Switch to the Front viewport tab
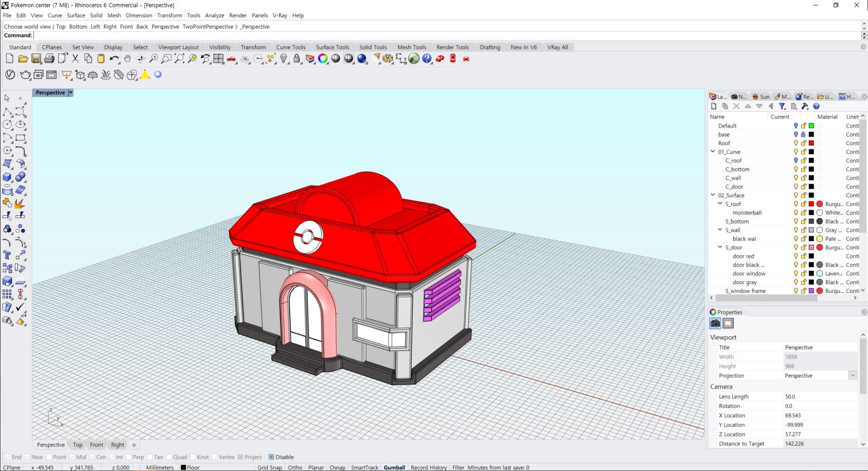 point(96,445)
